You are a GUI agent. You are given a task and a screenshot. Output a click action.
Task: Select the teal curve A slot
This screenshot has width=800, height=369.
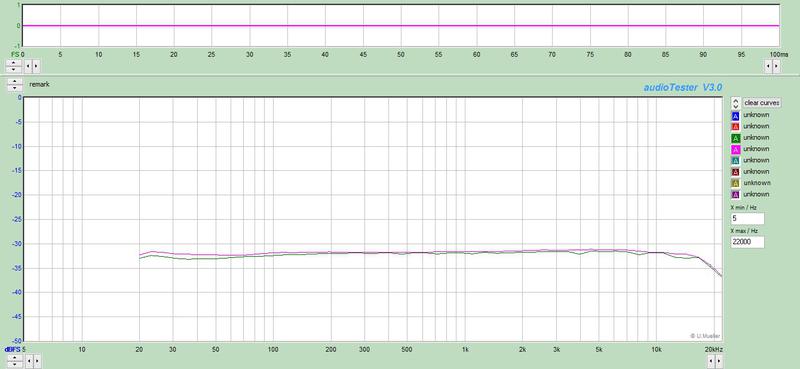coord(735,161)
